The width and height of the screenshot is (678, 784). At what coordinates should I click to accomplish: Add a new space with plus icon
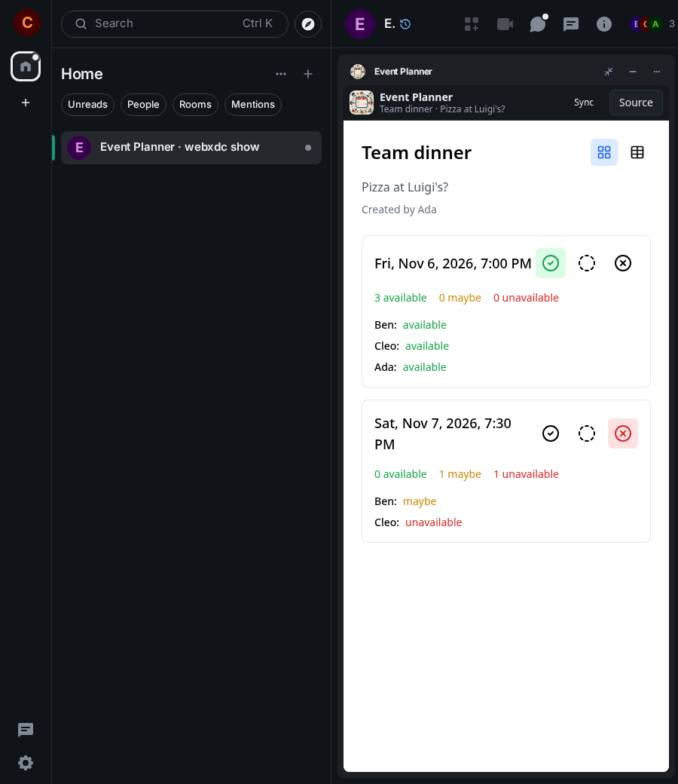[x=26, y=103]
